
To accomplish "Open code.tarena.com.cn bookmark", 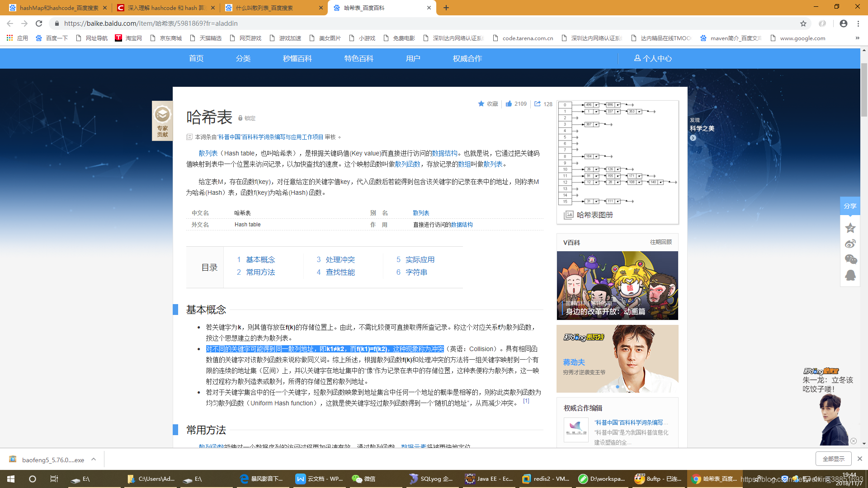I will (x=523, y=38).
